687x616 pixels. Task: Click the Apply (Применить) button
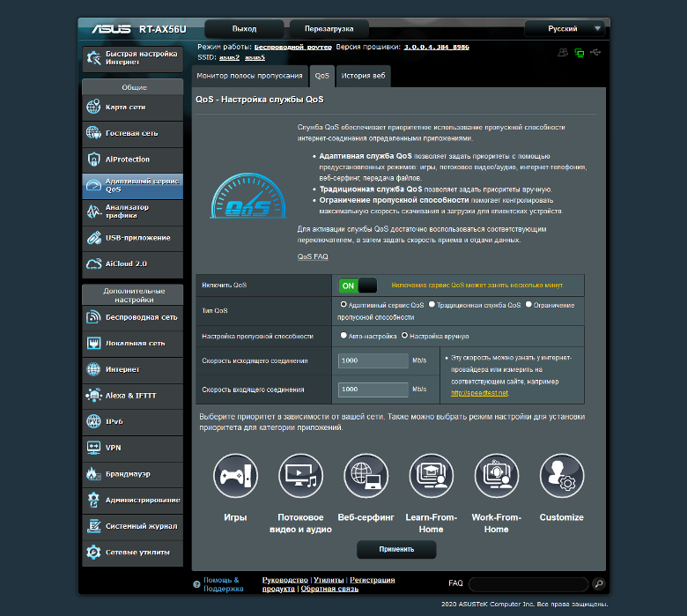396,549
